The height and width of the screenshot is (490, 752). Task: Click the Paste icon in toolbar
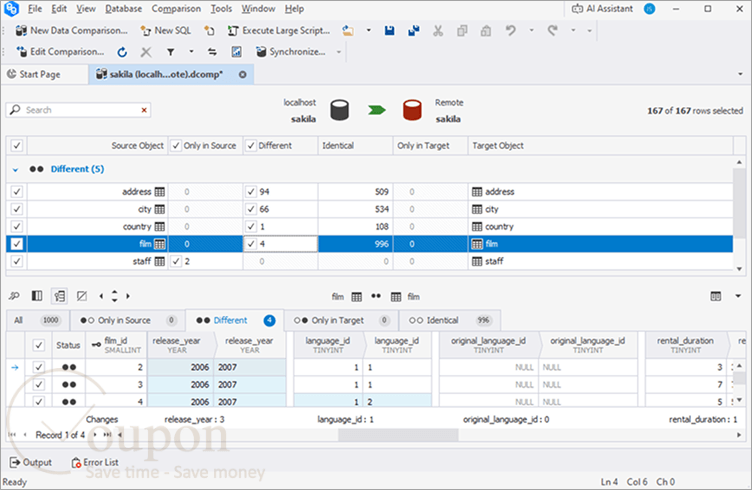coord(486,31)
